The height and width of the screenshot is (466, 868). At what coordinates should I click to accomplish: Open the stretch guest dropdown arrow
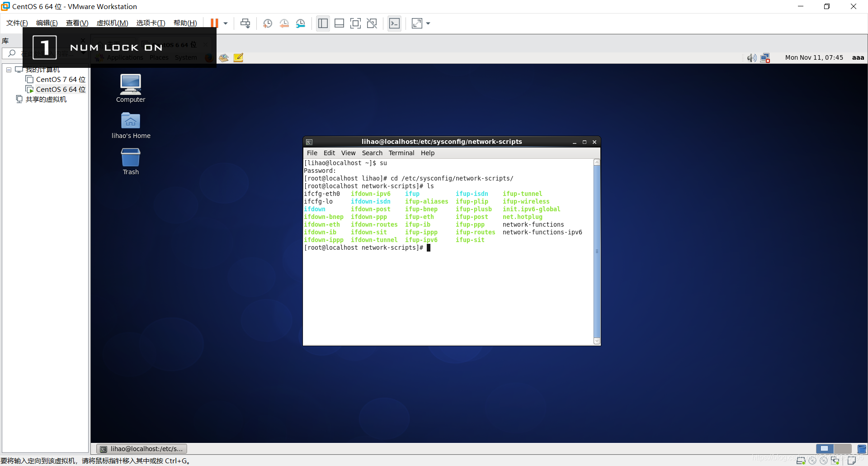[428, 23]
